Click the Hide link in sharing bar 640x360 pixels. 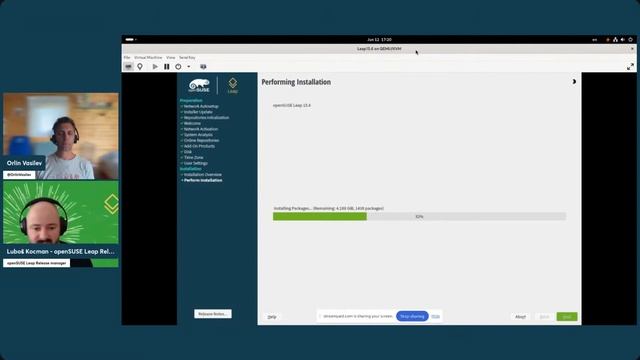coord(436,316)
